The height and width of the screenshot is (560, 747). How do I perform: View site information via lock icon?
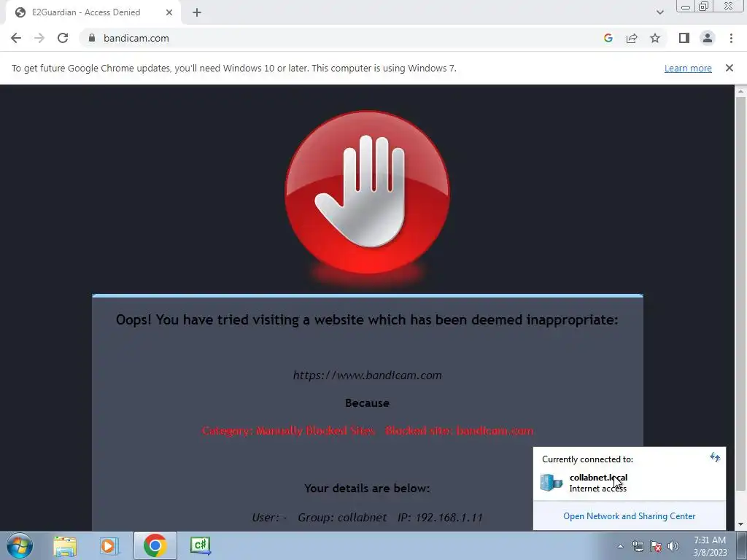92,38
